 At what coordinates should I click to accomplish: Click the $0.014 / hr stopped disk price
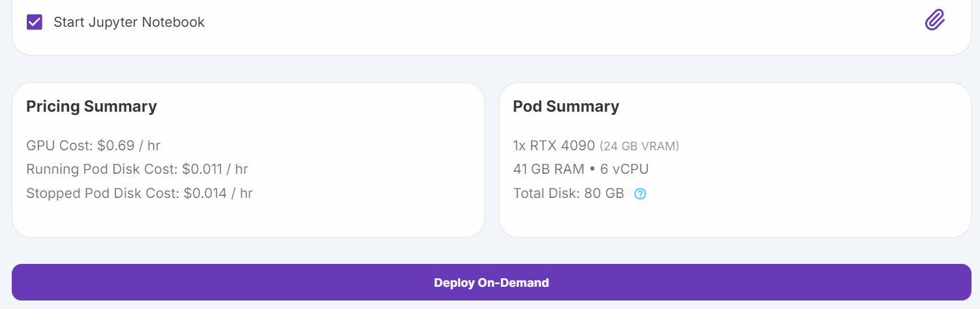(x=218, y=193)
